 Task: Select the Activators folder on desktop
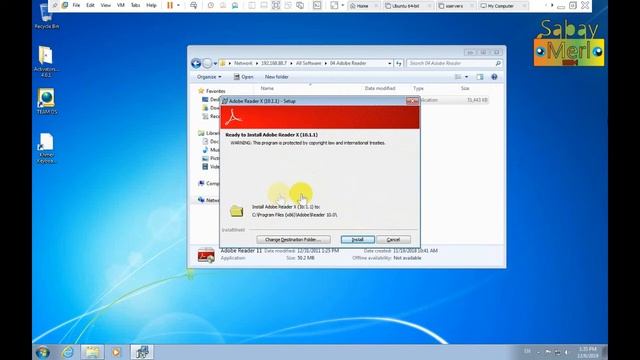pos(46,61)
